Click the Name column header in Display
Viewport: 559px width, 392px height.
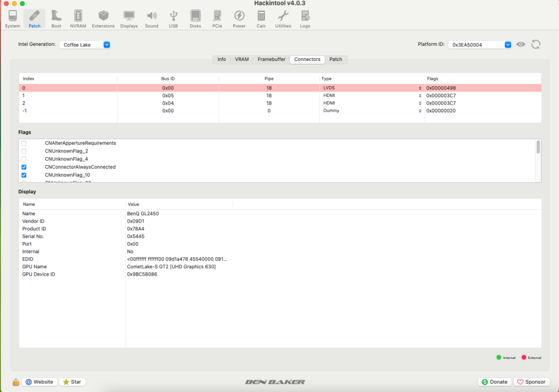tap(72, 204)
